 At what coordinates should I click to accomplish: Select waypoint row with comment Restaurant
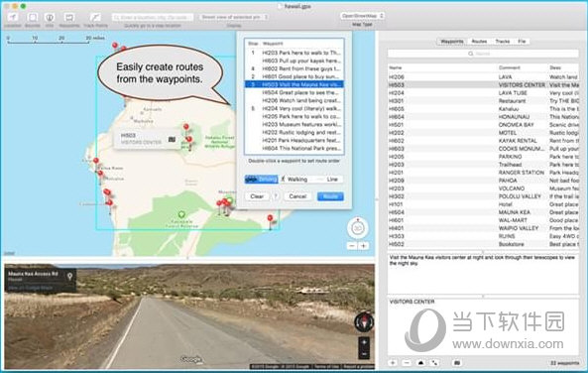pyautogui.click(x=483, y=101)
